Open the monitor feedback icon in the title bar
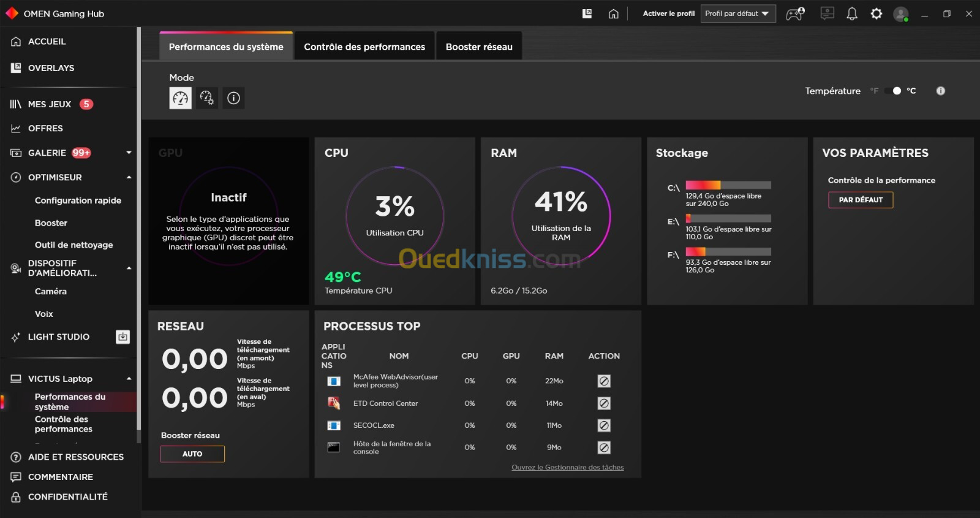 point(827,13)
